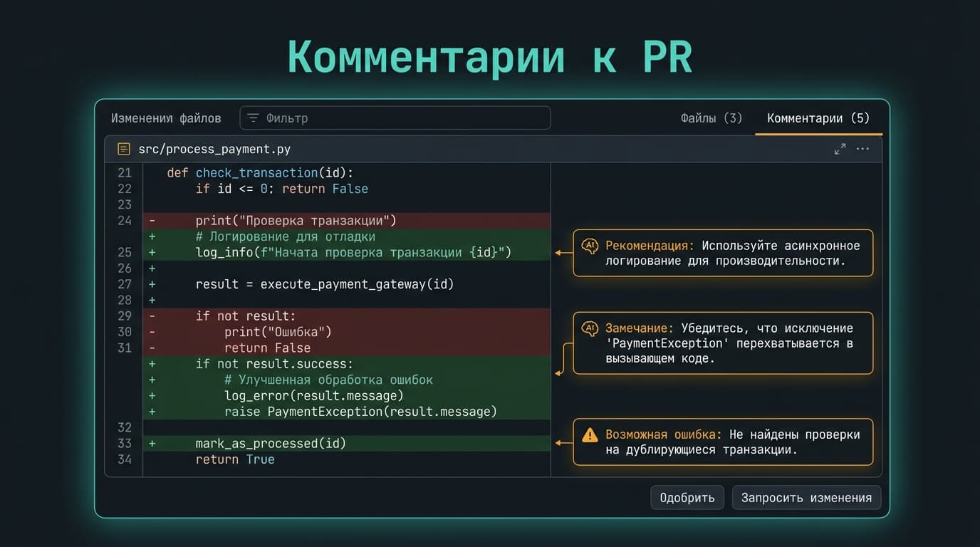Open the Рекомендация comment about асинхронное логирование

click(723, 253)
